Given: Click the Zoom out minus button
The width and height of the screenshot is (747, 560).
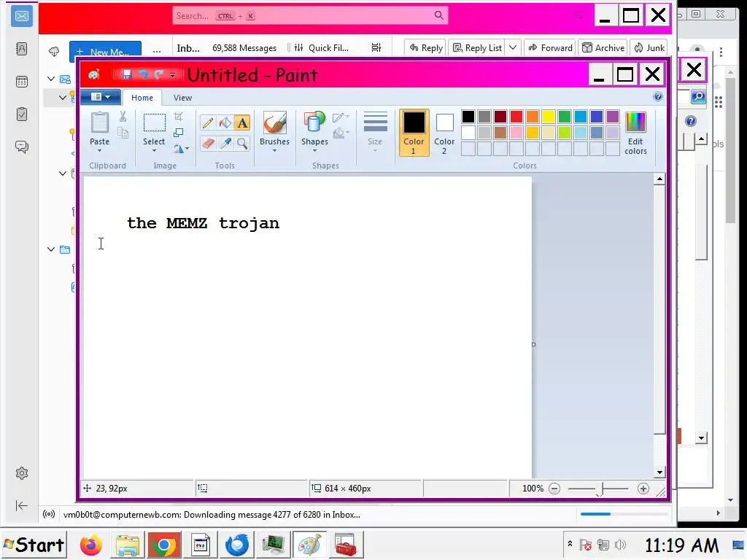Looking at the screenshot, I should pos(554,489).
